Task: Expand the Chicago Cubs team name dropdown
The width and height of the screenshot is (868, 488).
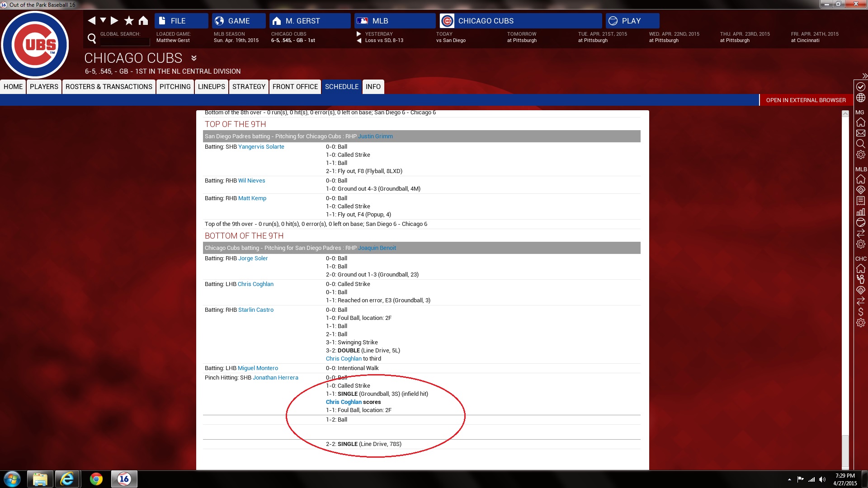Action: point(194,58)
